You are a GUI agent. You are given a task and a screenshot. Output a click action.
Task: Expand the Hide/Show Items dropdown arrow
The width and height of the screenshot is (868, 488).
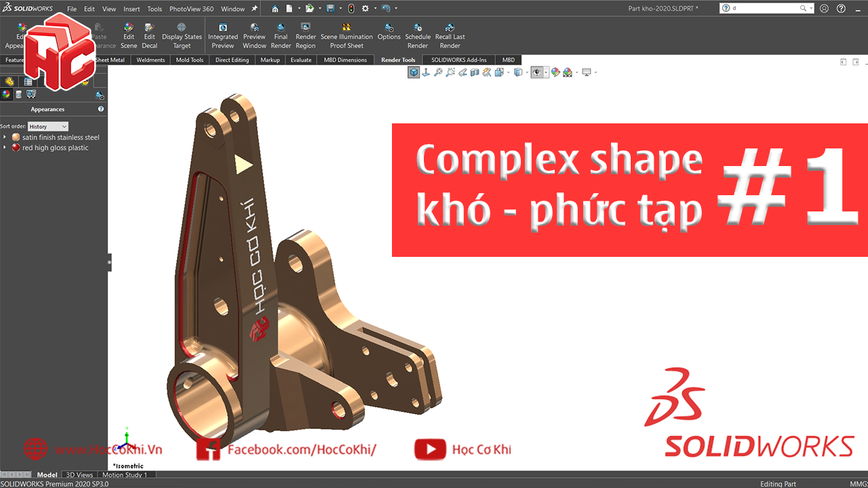(x=545, y=73)
